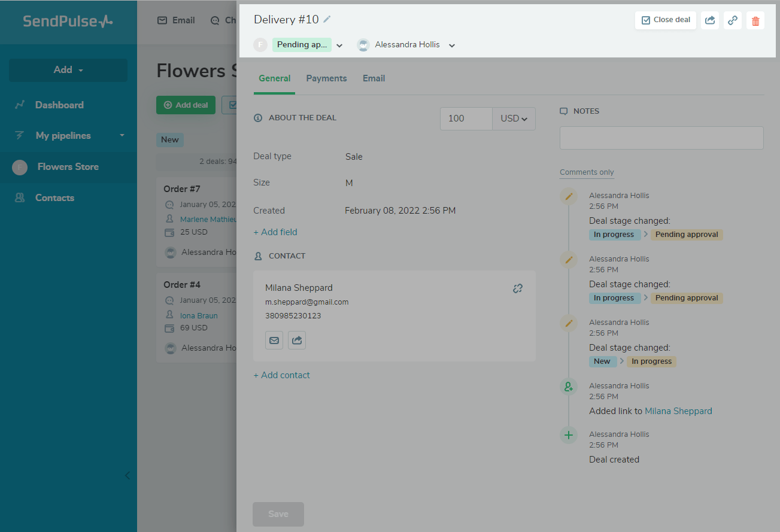
Task: Click the SendPulse logo
Action: (68, 22)
